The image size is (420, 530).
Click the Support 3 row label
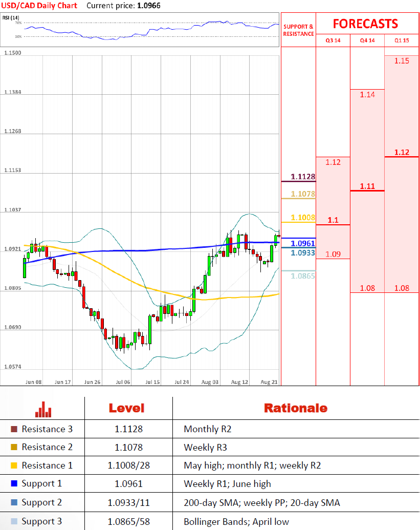[x=42, y=521]
